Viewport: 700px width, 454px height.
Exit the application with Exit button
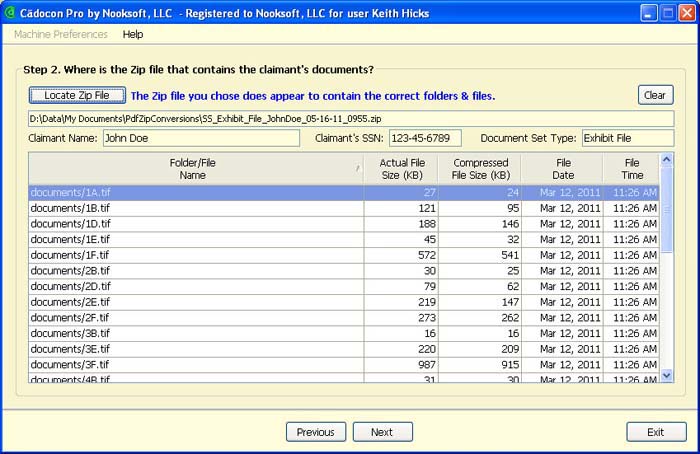coord(656,432)
